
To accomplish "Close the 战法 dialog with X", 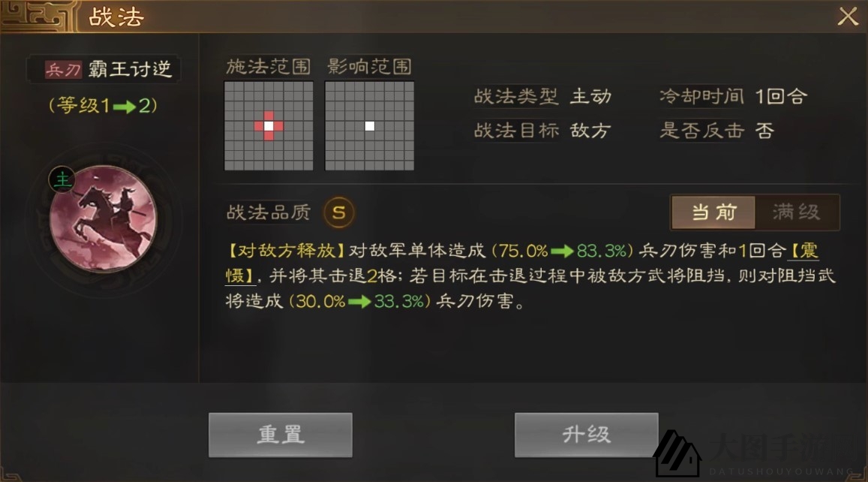I will (x=848, y=16).
